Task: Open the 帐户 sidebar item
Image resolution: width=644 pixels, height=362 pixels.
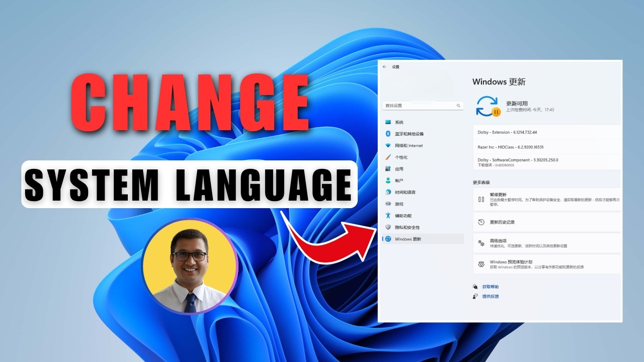Action: pos(423,180)
